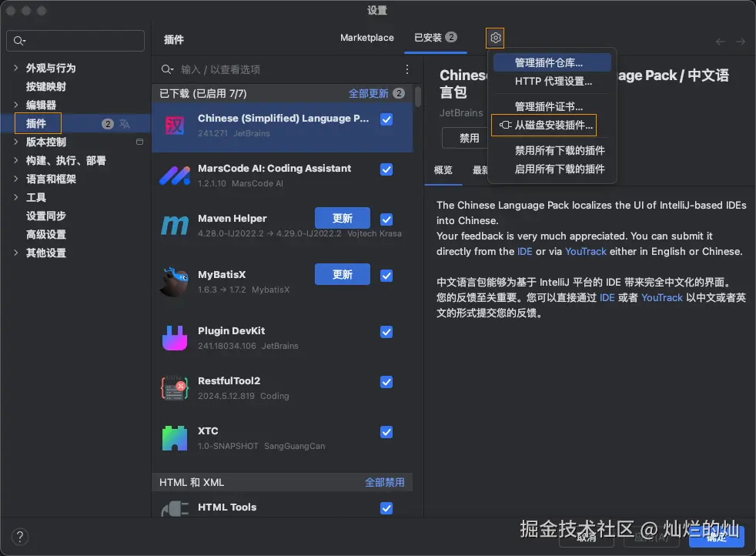Disable the XTC plugin checkbox
Image resolution: width=756 pixels, height=556 pixels.
coord(386,432)
